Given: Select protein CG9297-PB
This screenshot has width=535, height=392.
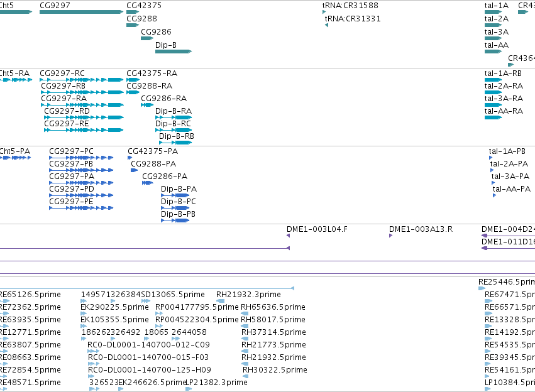Looking at the screenshot, I should tap(81, 170).
